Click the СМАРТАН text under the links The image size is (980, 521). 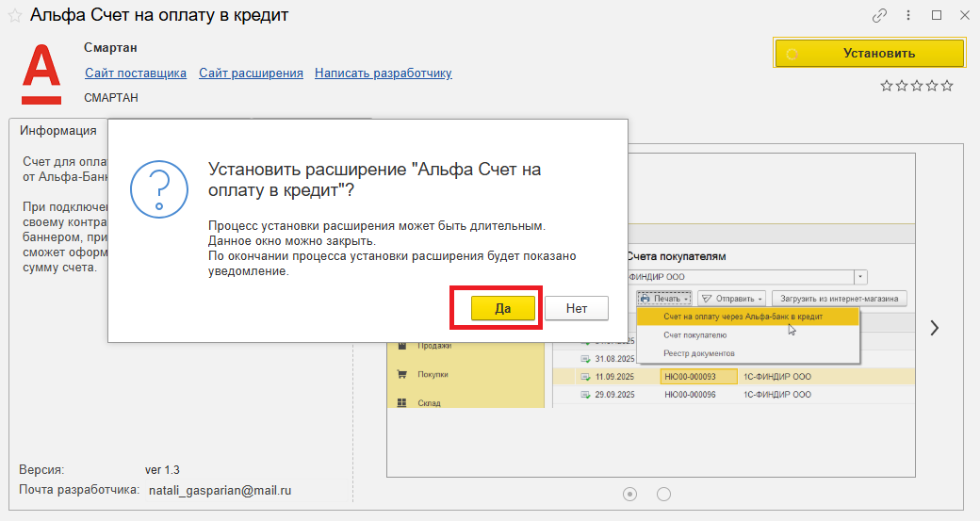[x=111, y=97]
